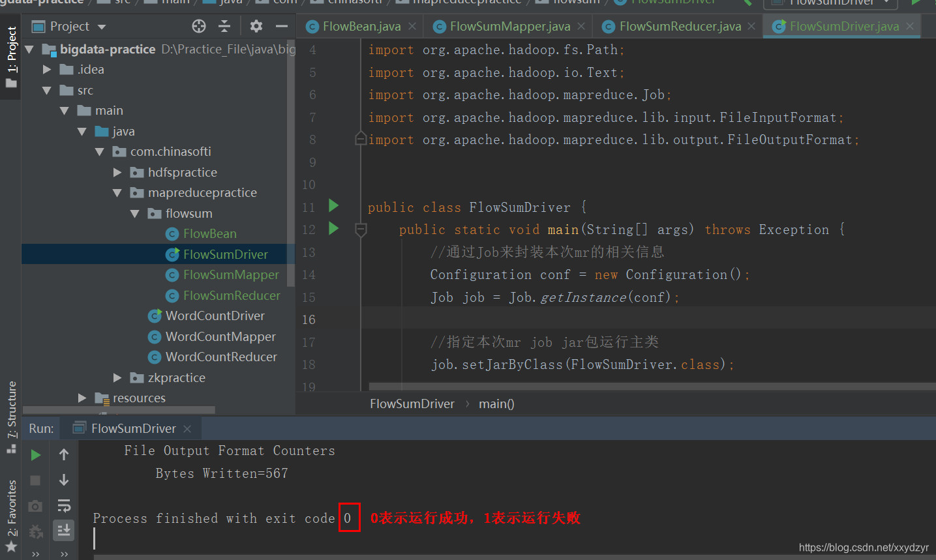
Task: Collapse the java folder
Action: [82, 131]
